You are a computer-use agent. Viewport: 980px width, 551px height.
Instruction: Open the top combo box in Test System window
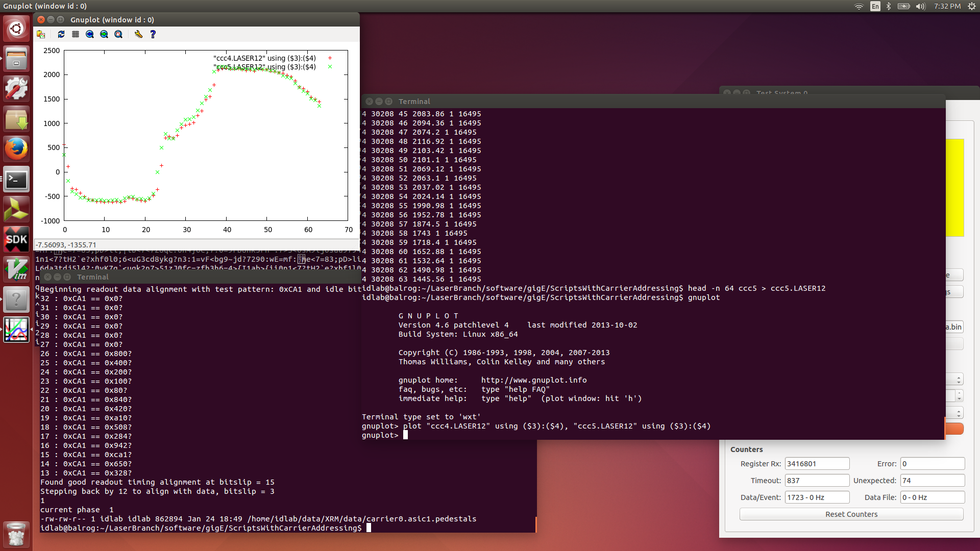click(954, 380)
